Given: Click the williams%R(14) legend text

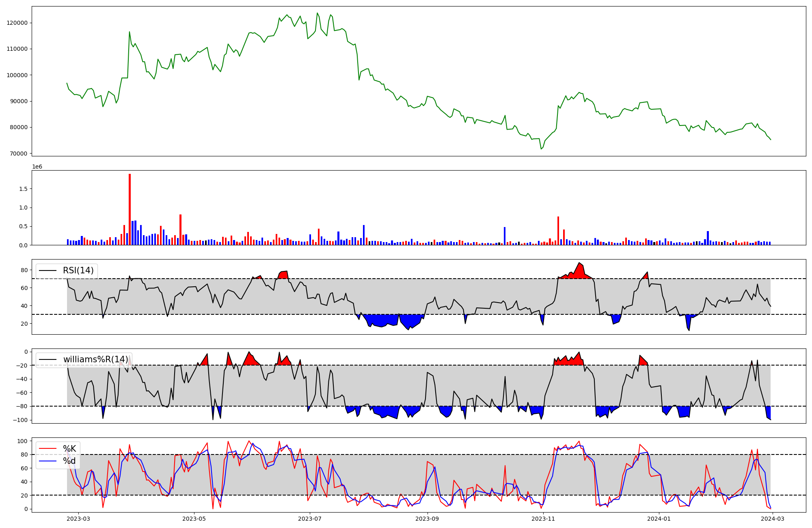Looking at the screenshot, I should [x=95, y=359].
